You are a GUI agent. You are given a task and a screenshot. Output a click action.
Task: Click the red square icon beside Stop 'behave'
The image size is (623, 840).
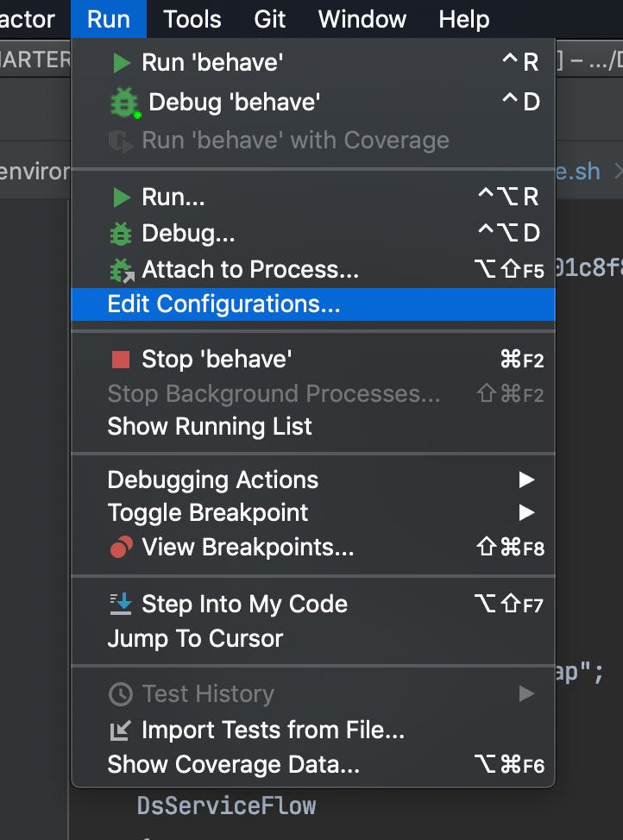[119, 359]
